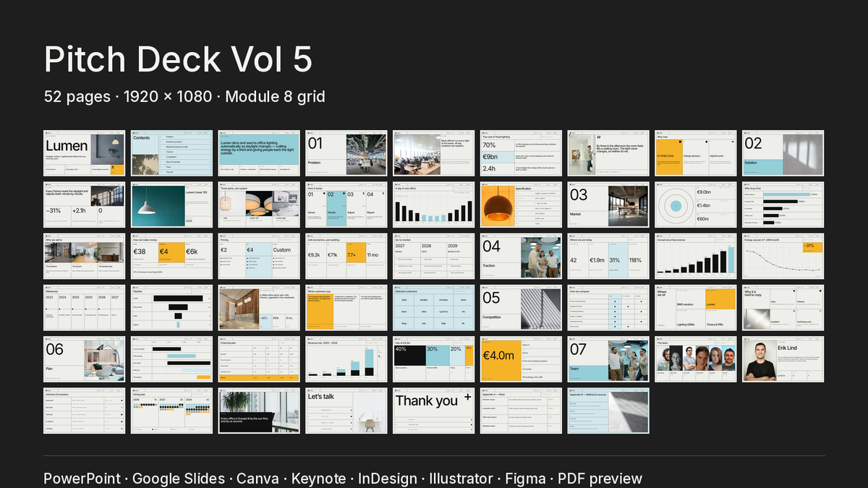Click the '52 pages' text in subtitle
The width and height of the screenshot is (868, 488).
tap(78, 96)
